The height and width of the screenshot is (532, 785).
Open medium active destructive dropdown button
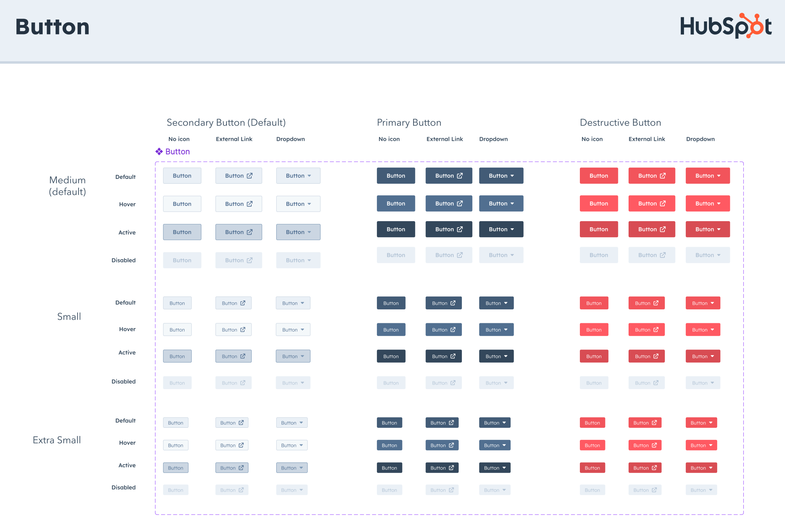click(x=708, y=229)
